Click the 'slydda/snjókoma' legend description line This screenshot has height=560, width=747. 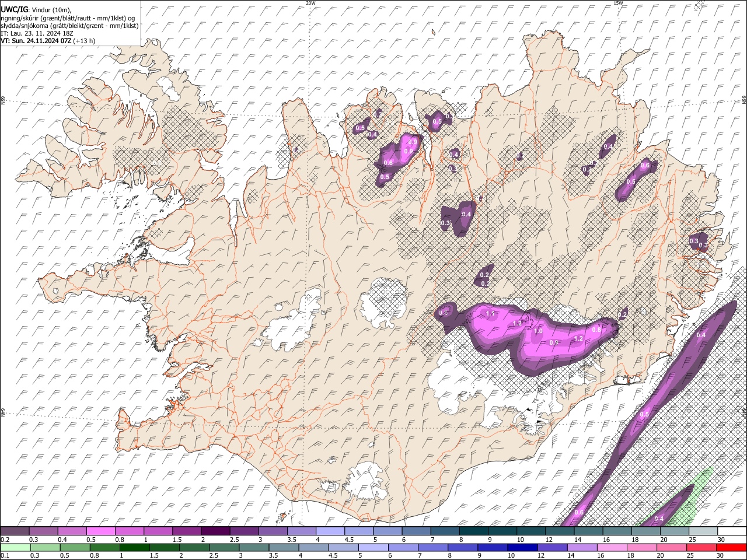(x=70, y=26)
